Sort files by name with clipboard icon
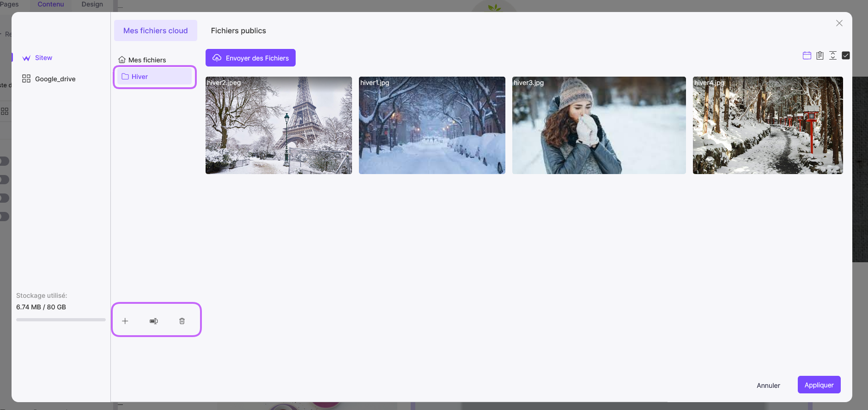The height and width of the screenshot is (410, 868). point(820,55)
